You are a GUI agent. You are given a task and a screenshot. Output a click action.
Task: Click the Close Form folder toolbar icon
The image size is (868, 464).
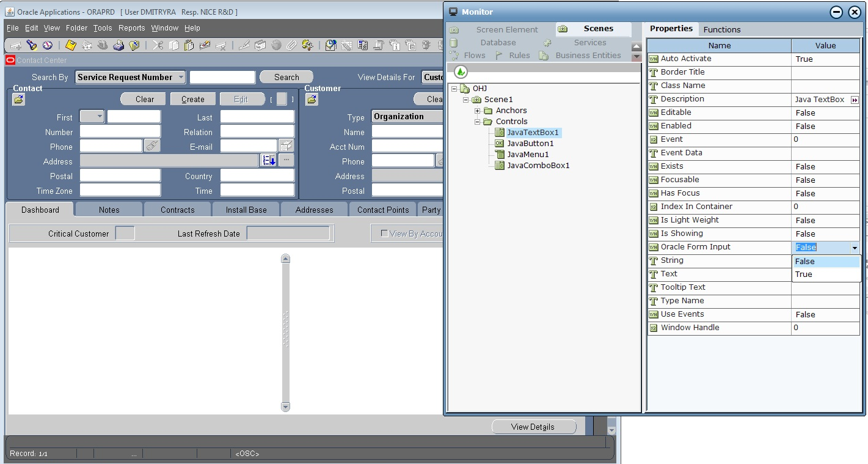[x=134, y=45]
